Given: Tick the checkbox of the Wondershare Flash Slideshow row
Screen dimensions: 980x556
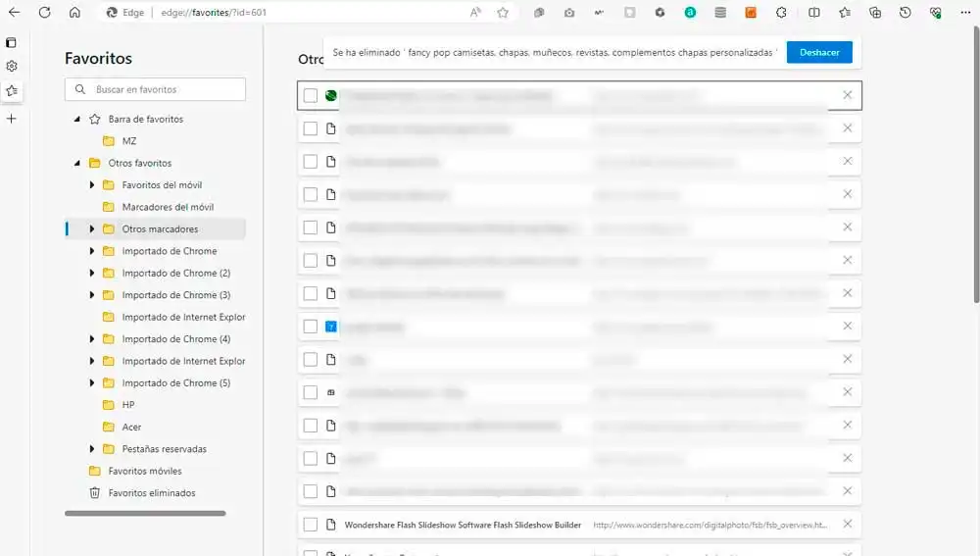Looking at the screenshot, I should click(310, 524).
